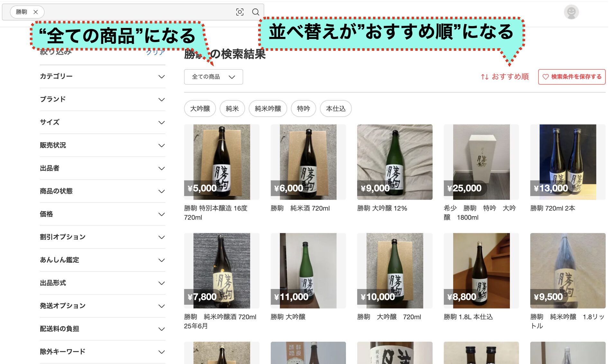Open the ¥9,000 大吟醸 12% listing image

point(395,162)
